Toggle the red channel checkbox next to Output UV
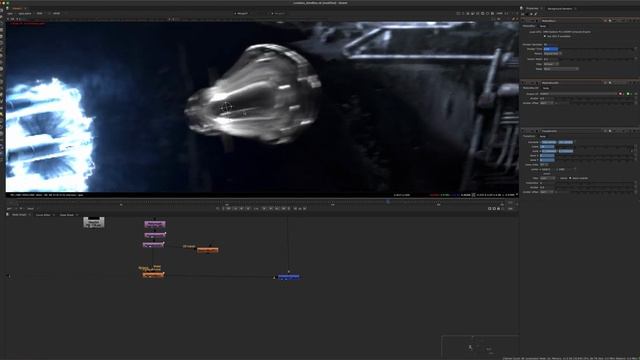 (x=620, y=94)
